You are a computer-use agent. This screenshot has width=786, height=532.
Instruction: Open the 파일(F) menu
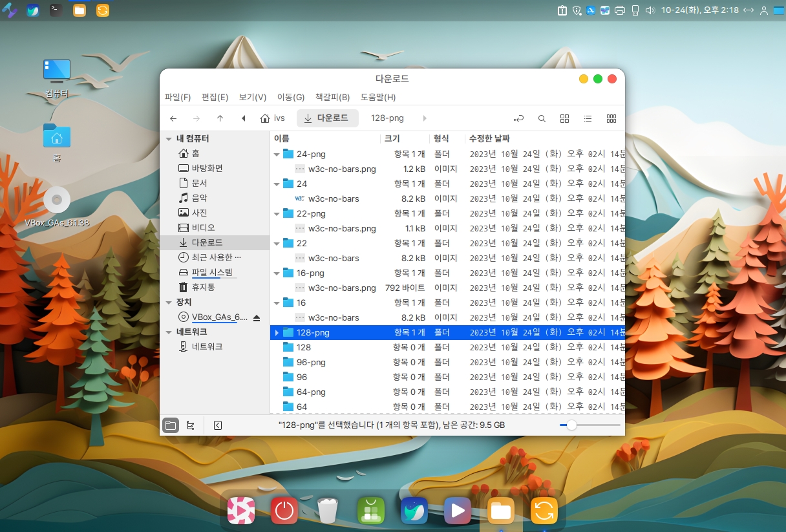pos(178,97)
